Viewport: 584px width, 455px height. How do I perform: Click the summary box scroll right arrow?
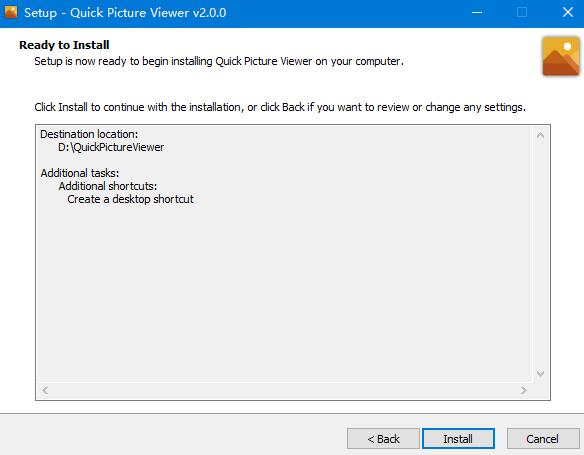(x=524, y=390)
